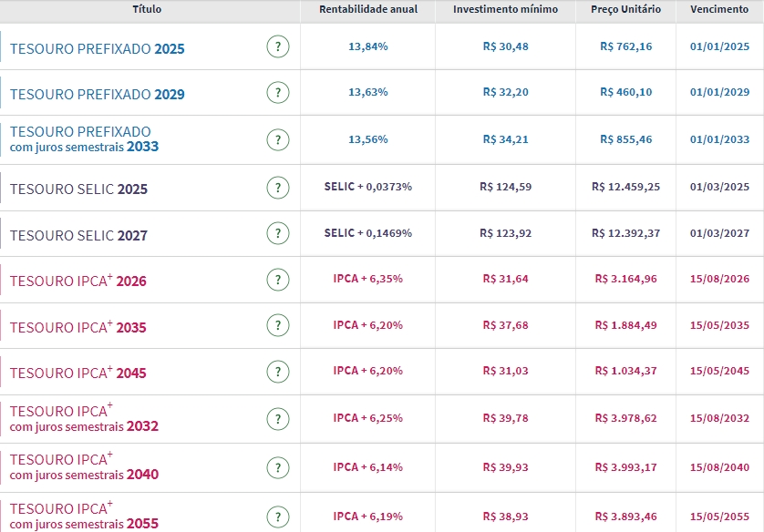Click question mark for Tesouro Prefixado 2033

pos(278,139)
